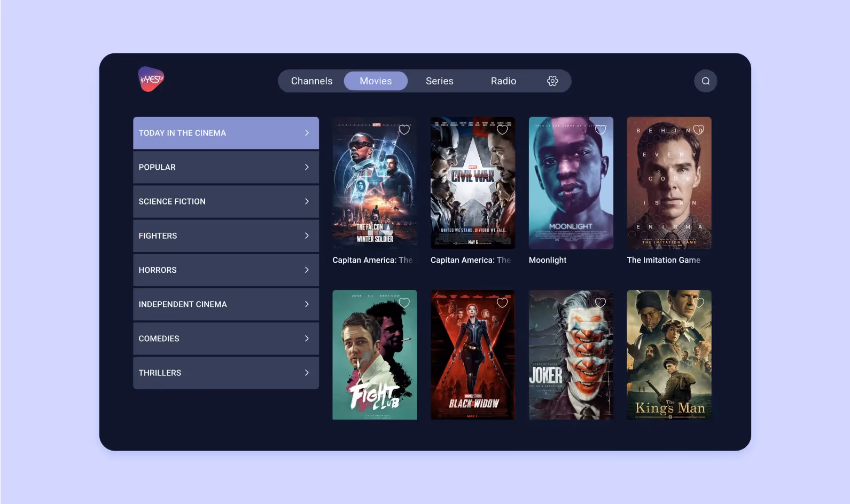
Task: Favorite the Falcon and Winter Soldier poster
Action: [x=404, y=130]
